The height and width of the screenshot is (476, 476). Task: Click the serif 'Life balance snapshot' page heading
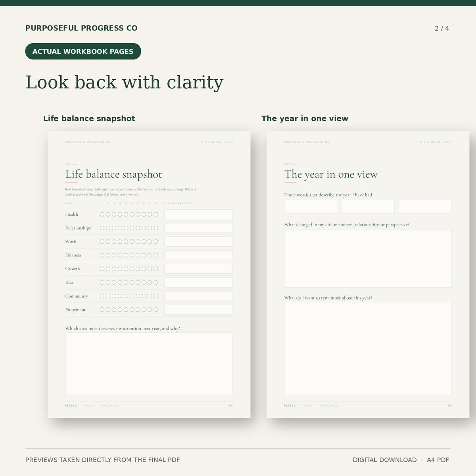click(113, 175)
